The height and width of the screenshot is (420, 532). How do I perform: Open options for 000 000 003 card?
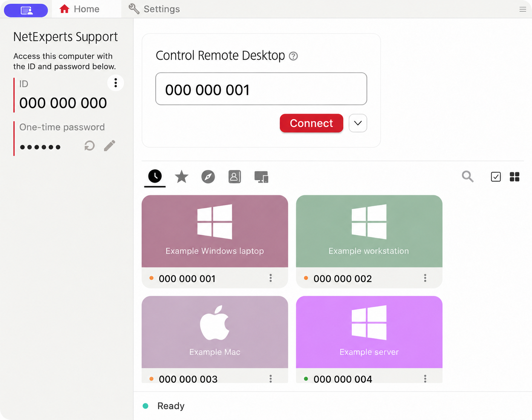point(271,379)
